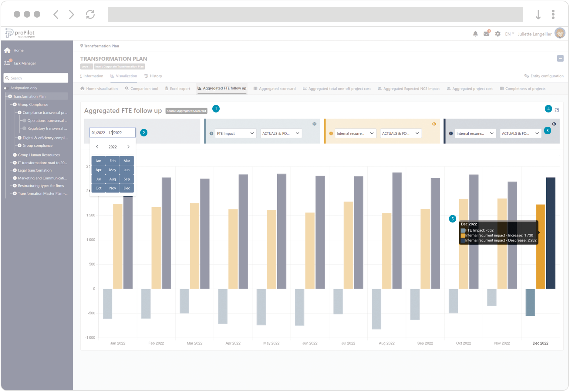Open the EN language dropdown
The width and height of the screenshot is (570, 392).
click(x=509, y=34)
